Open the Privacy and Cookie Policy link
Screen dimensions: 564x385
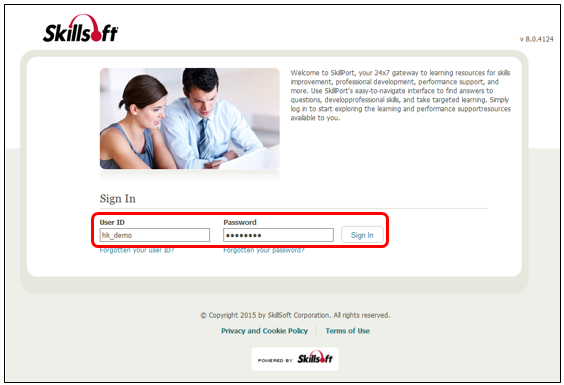(x=264, y=331)
